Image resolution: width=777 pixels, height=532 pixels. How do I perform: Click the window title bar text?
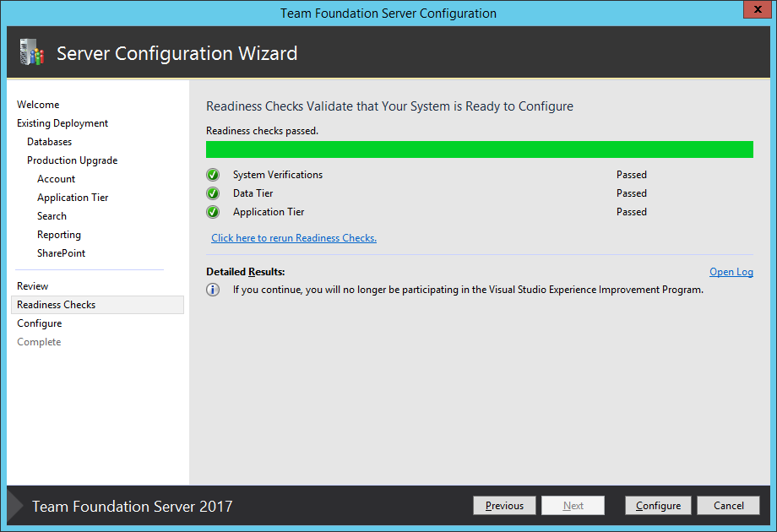click(388, 14)
